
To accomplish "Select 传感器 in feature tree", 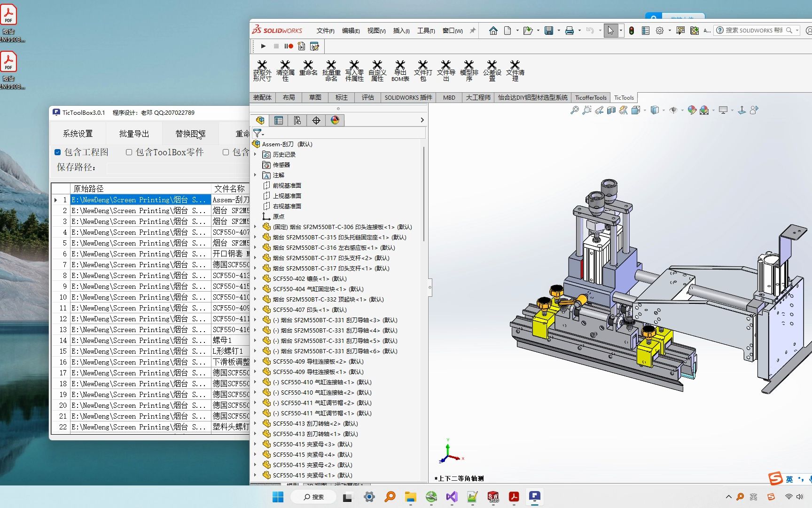I will coord(281,165).
